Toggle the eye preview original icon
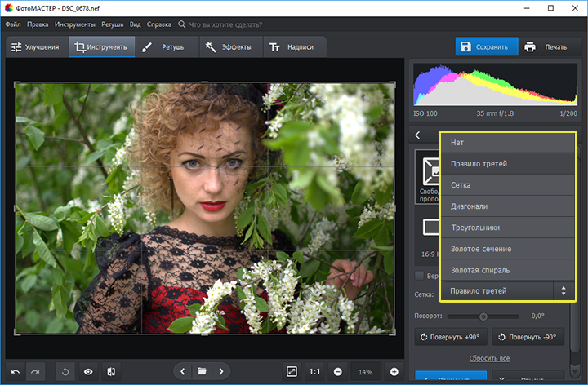The image size is (588, 385). tap(88, 371)
